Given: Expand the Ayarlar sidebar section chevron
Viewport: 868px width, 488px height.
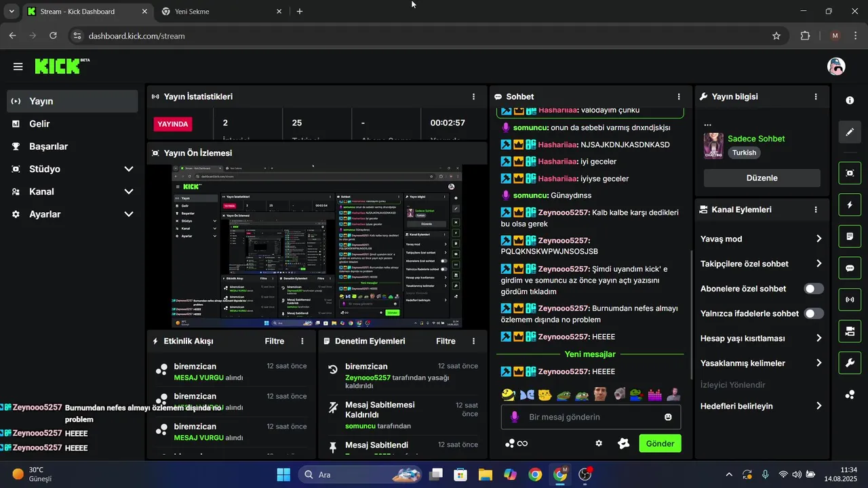Looking at the screenshot, I should coord(129,214).
